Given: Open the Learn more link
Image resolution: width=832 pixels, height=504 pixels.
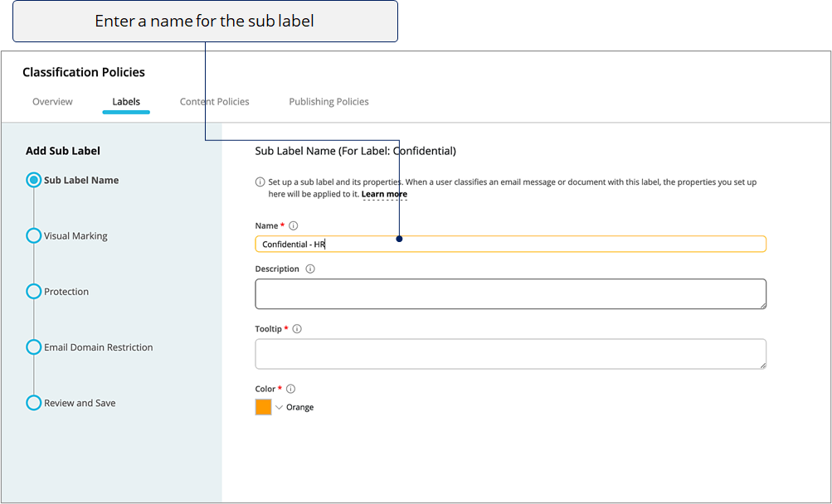Looking at the screenshot, I should 385,194.
